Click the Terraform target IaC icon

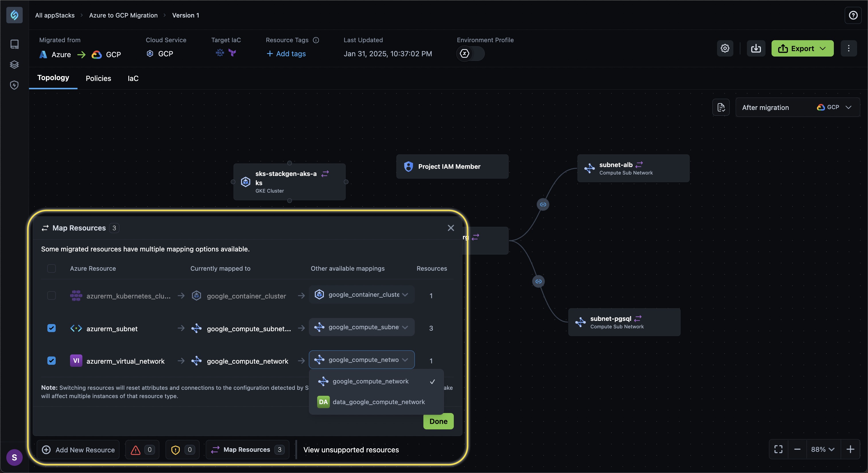[232, 53]
